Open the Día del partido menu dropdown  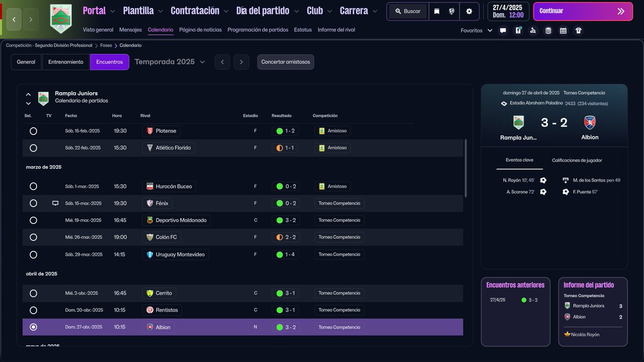pos(268,11)
